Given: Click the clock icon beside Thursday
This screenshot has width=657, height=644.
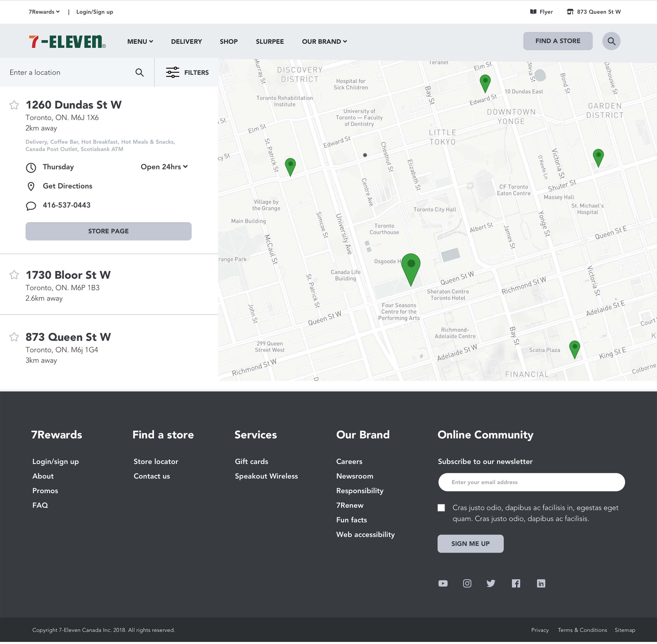Looking at the screenshot, I should pyautogui.click(x=31, y=167).
